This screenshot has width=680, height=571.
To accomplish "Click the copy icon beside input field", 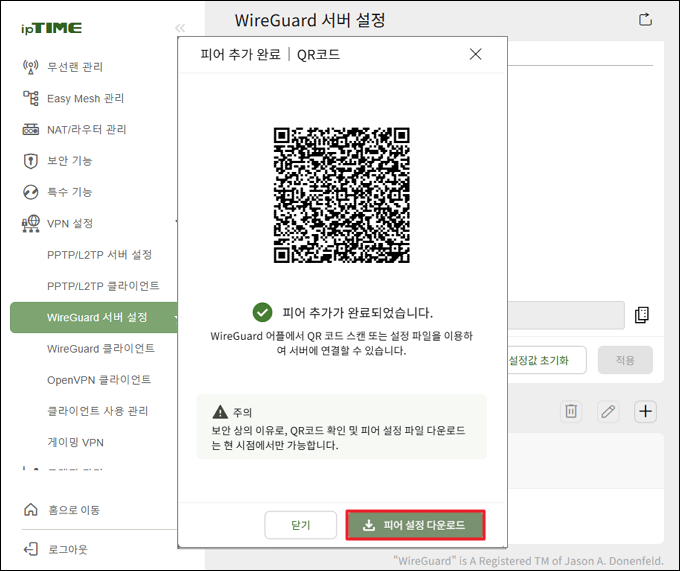I will (642, 315).
